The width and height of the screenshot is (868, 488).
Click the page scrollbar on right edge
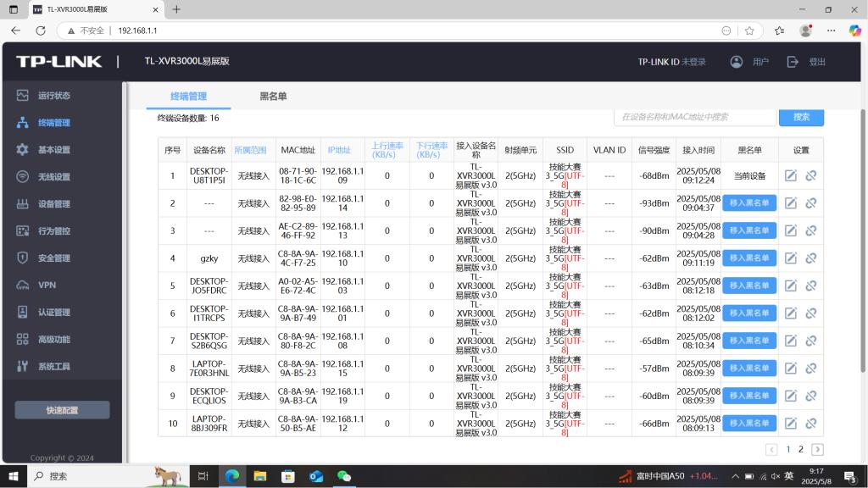point(862,241)
